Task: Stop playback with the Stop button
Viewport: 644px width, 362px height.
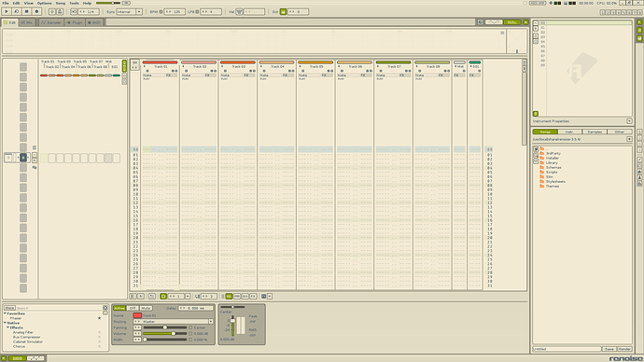Action: pos(27,12)
